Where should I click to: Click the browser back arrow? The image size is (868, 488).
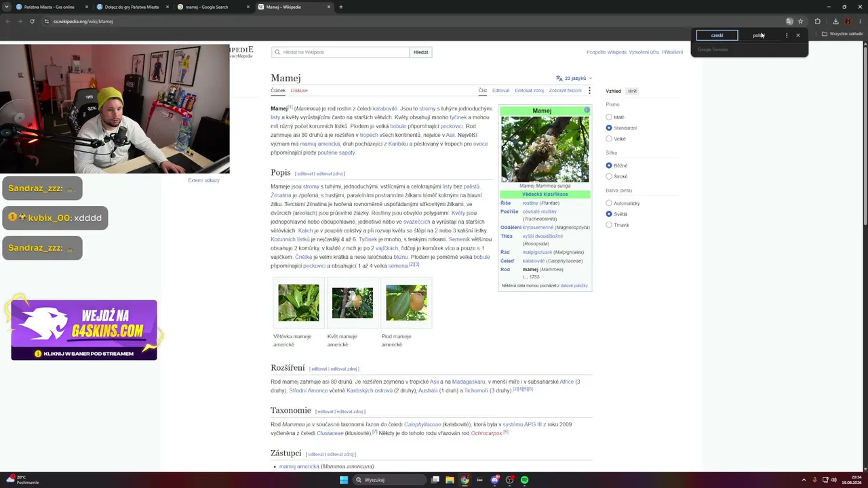pos(7,21)
